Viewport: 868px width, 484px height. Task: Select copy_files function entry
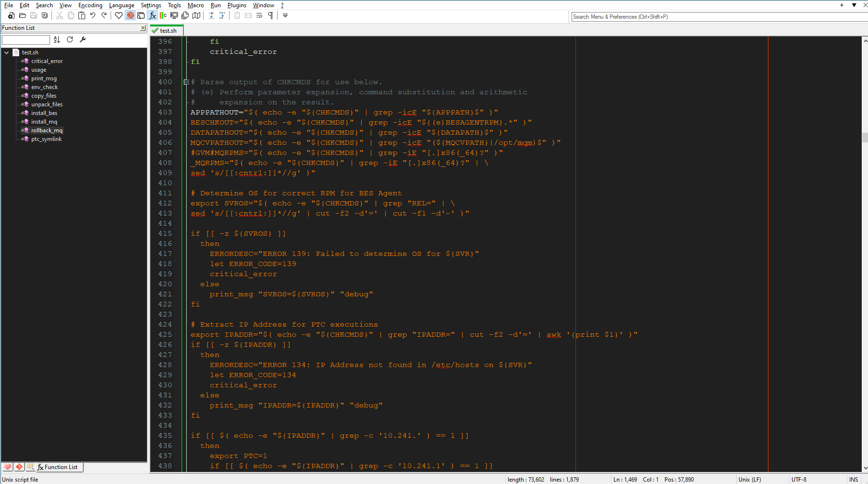pos(44,96)
